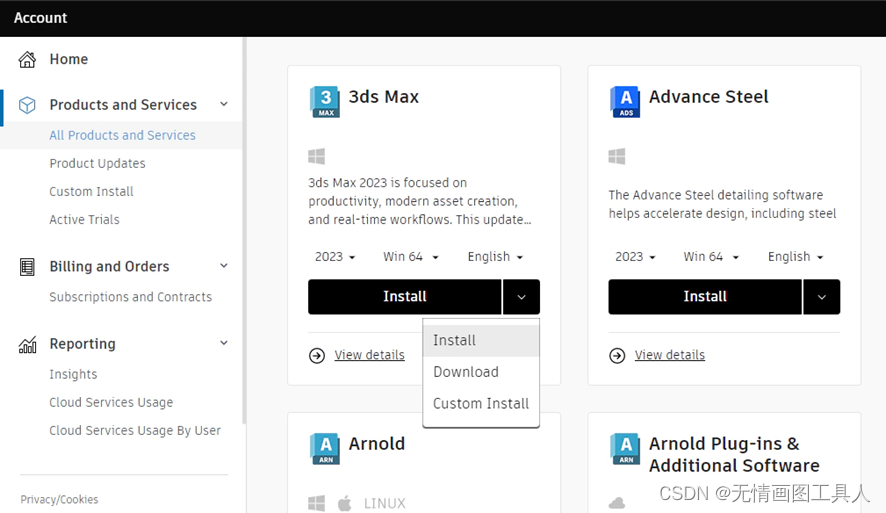Collapse the Products and Services section

click(224, 104)
